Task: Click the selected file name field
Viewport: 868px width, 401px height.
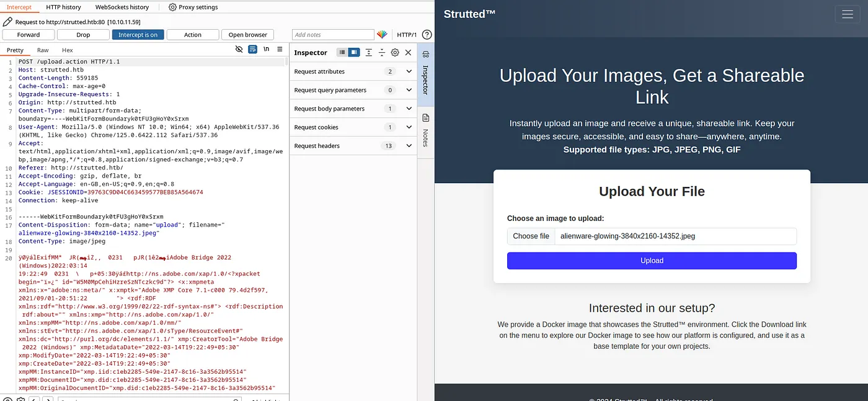Action: [675, 236]
